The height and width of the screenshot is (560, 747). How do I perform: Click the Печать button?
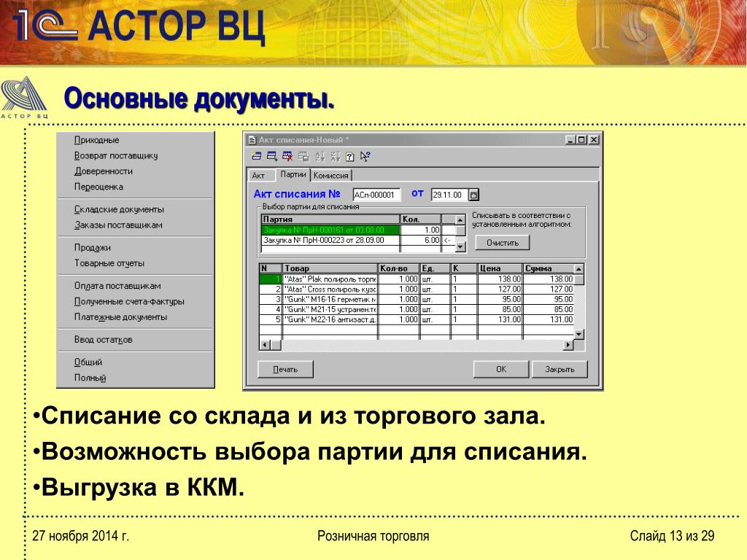coord(285,369)
